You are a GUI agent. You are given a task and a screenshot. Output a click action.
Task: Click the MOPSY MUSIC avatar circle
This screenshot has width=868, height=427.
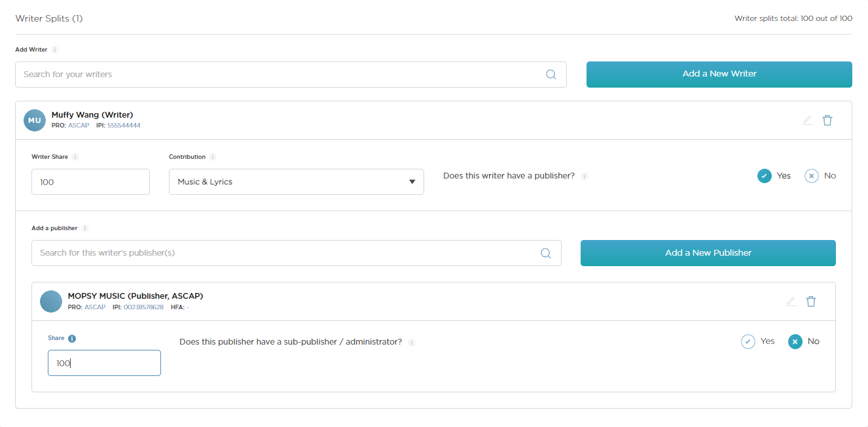coord(51,301)
